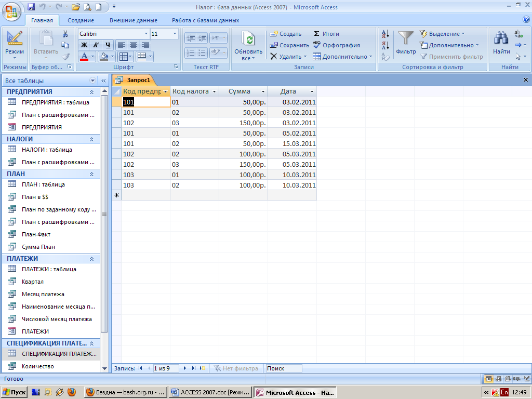Switch to SQL view in status bar
Viewport: 532px width, 399px height.
(x=517, y=379)
